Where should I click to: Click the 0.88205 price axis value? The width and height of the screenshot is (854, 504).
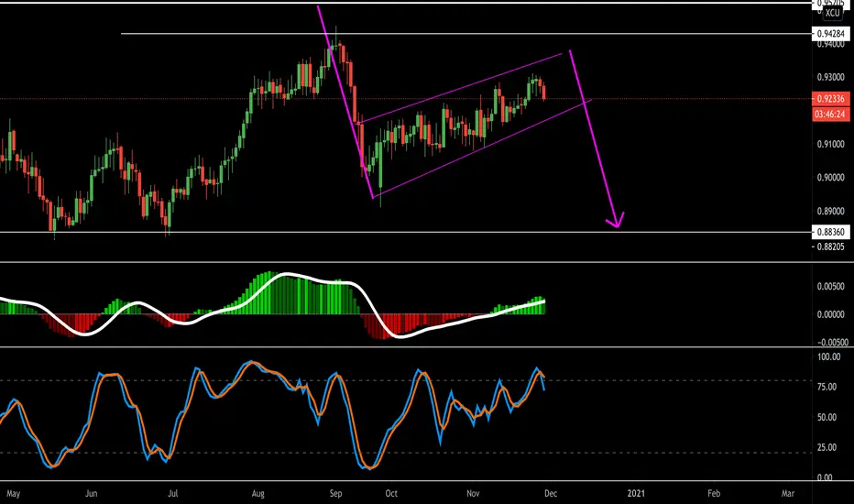831,247
